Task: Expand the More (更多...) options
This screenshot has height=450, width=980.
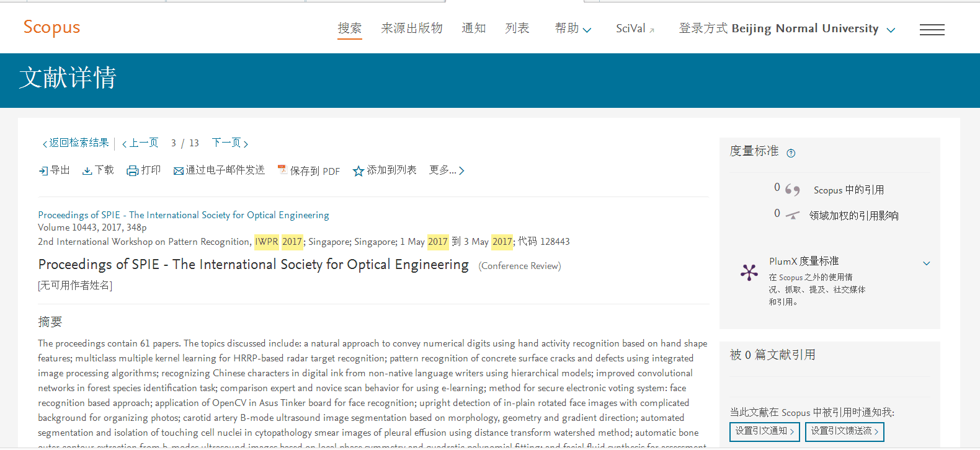Action: tap(447, 170)
